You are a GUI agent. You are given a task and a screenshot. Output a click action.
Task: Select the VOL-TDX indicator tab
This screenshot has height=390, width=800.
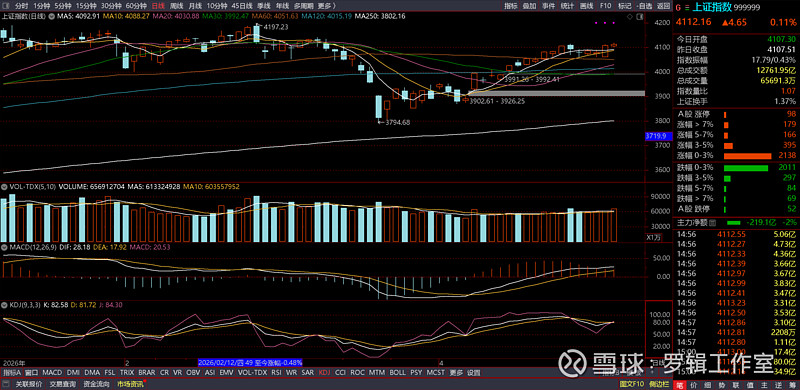(x=253, y=373)
